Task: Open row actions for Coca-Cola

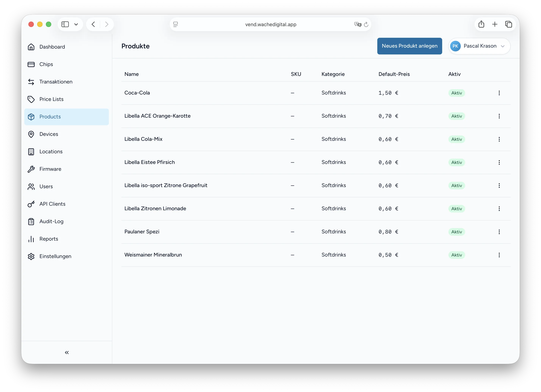Action: click(x=499, y=93)
